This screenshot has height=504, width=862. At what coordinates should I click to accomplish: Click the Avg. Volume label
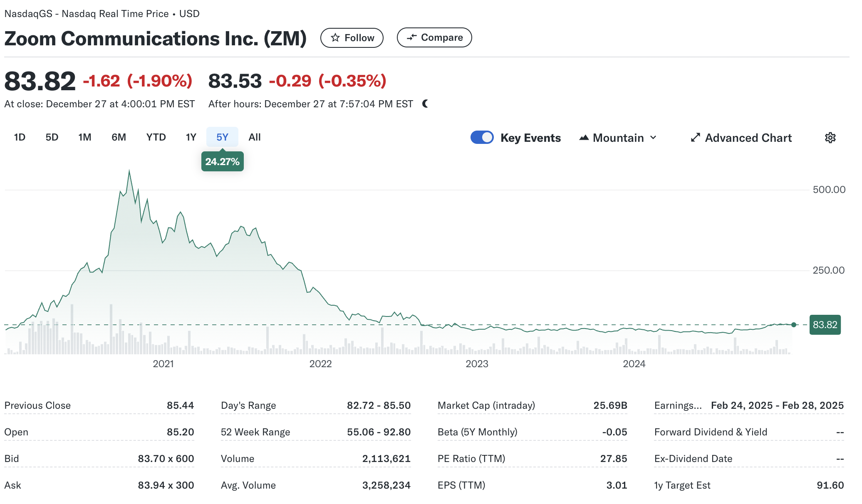click(248, 485)
